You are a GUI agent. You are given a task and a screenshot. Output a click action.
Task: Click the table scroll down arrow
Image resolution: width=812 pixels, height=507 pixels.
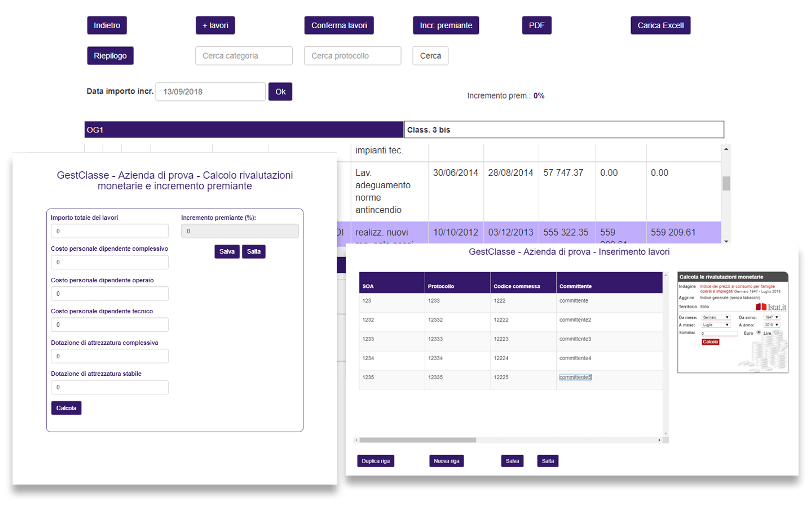pyautogui.click(x=726, y=241)
